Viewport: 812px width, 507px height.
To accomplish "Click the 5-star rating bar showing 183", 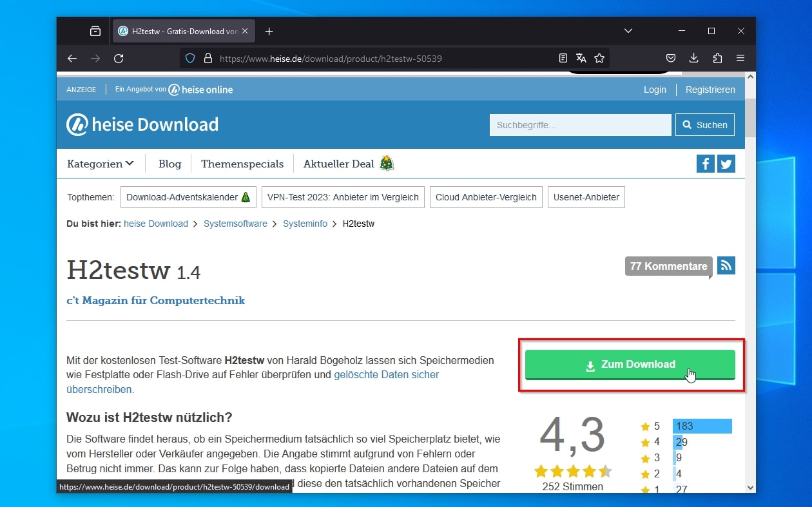I will tap(702, 426).
